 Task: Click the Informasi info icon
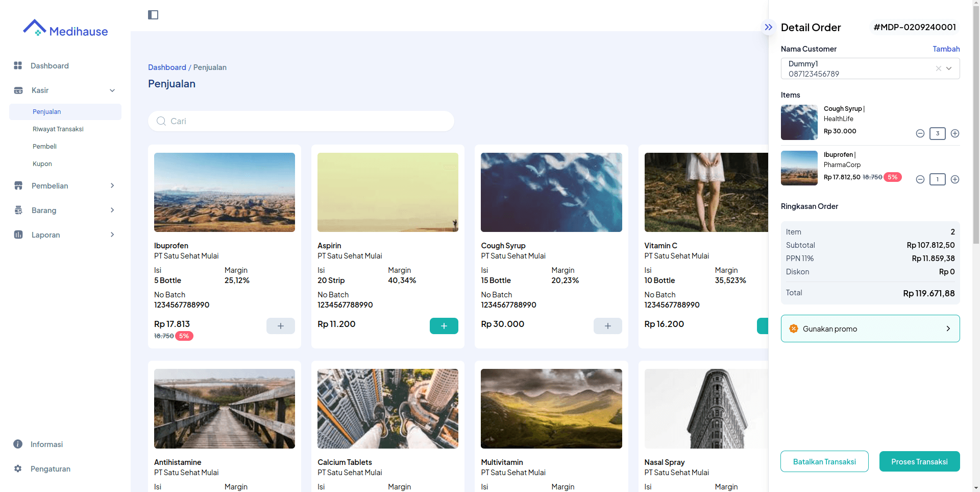point(18,444)
